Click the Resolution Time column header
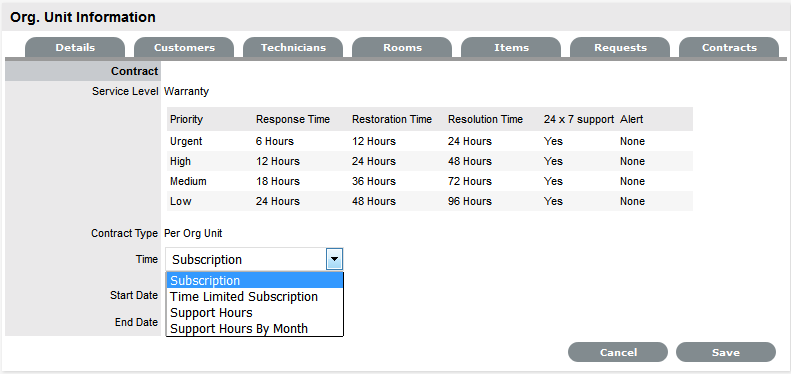This screenshot has width=791, height=374. click(x=485, y=120)
